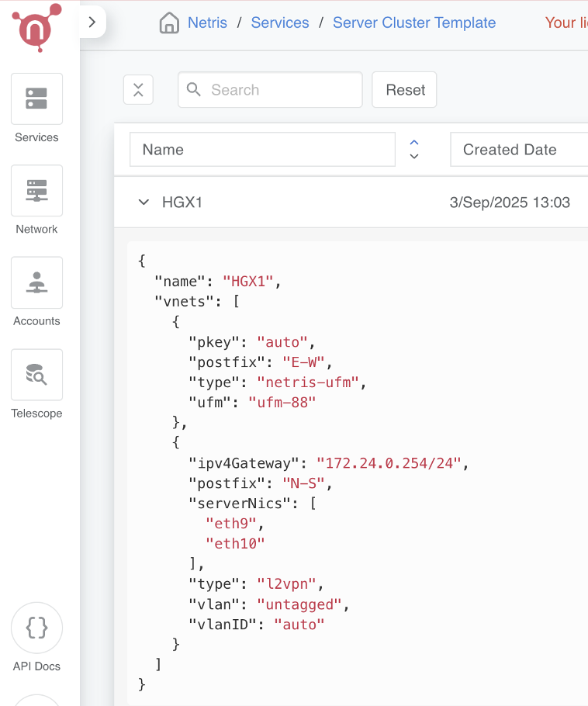Open the API Docs page
The height and width of the screenshot is (706, 588).
pyautogui.click(x=36, y=628)
